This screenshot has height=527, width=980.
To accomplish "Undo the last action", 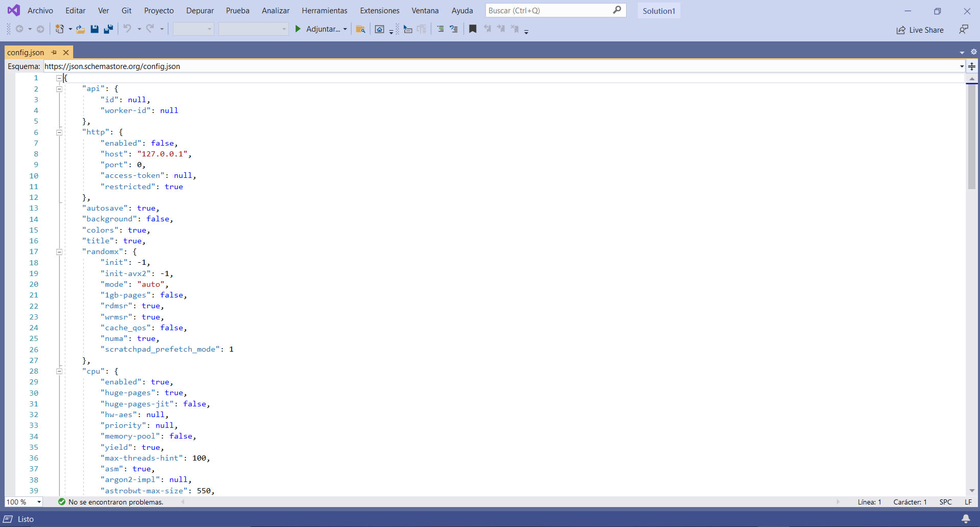I will pos(127,29).
